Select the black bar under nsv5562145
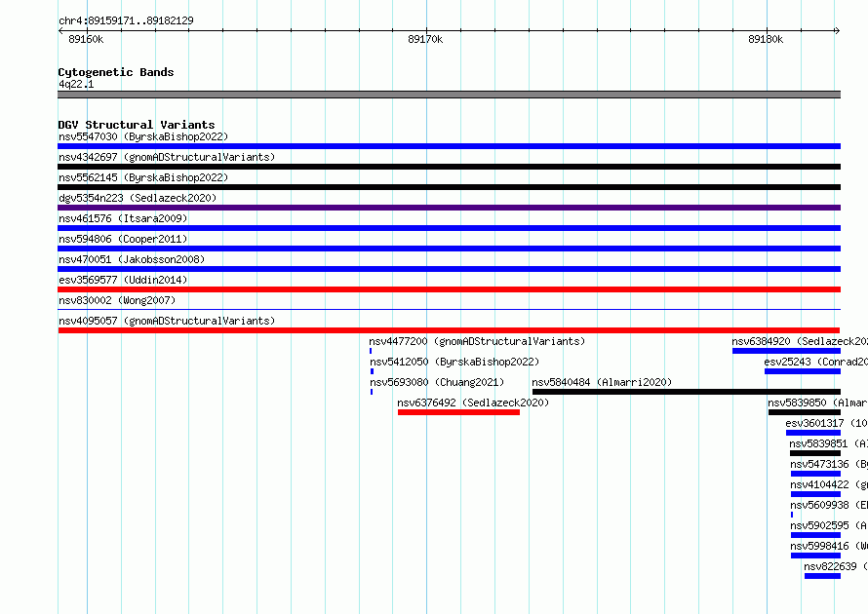Screen dimensions: 868x614 449,187
